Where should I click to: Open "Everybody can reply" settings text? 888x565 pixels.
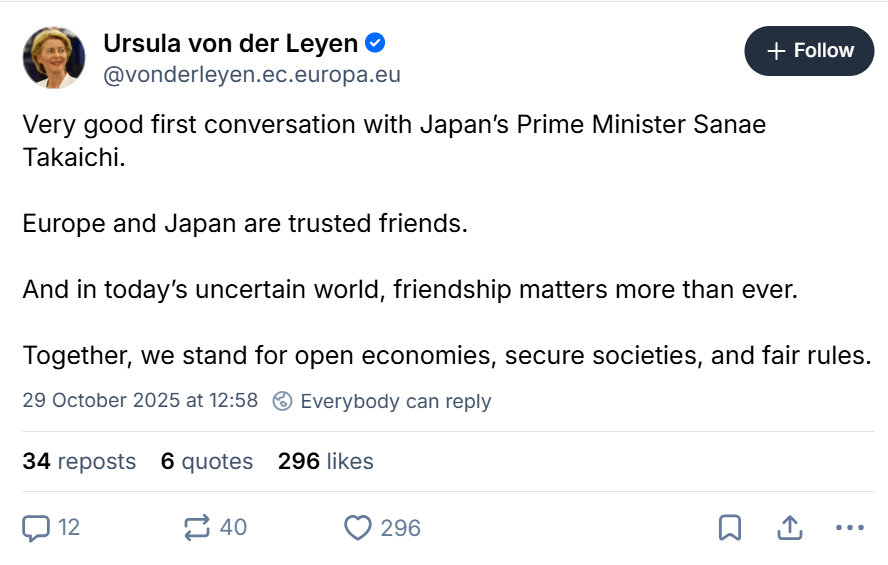pyautogui.click(x=395, y=401)
